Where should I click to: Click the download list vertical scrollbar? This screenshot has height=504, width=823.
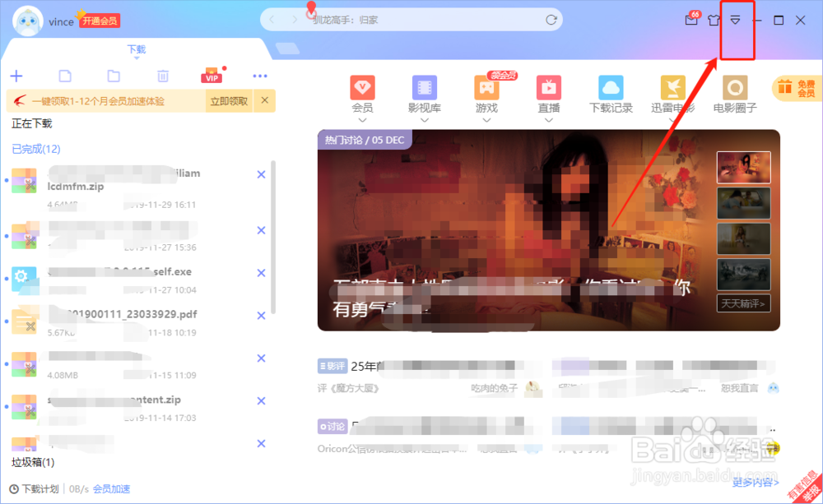pos(273,238)
